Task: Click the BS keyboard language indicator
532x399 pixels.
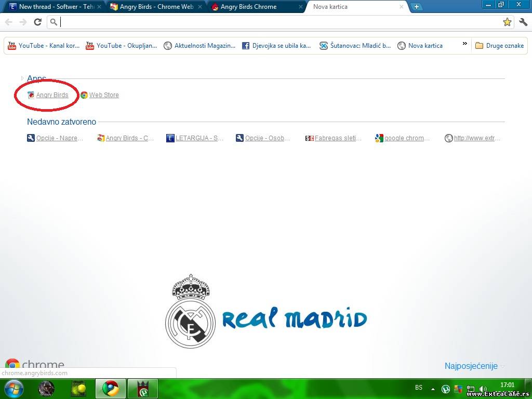Action: pyautogui.click(x=419, y=388)
